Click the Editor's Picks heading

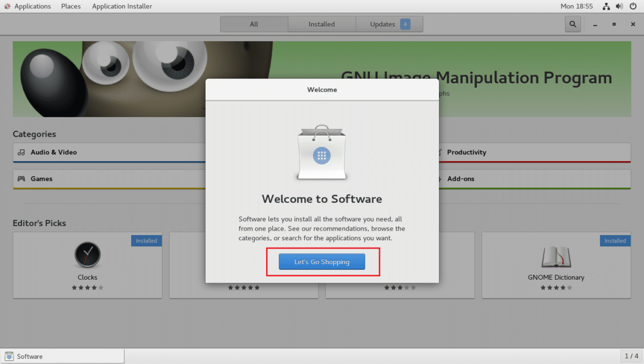pyautogui.click(x=40, y=223)
